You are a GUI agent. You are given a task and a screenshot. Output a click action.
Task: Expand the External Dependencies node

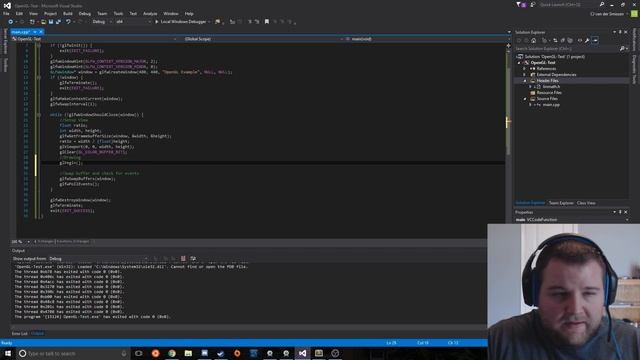coord(525,75)
